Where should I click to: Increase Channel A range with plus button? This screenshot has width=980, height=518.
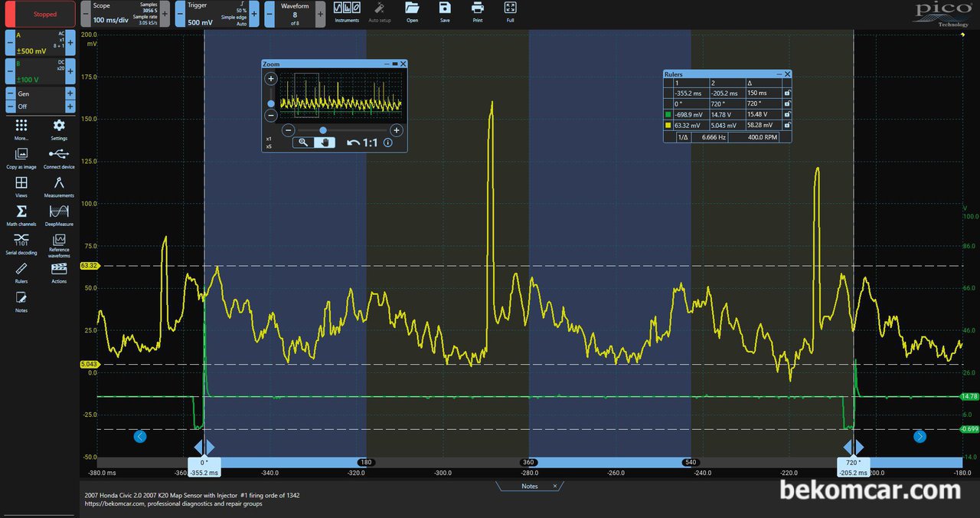[x=70, y=42]
